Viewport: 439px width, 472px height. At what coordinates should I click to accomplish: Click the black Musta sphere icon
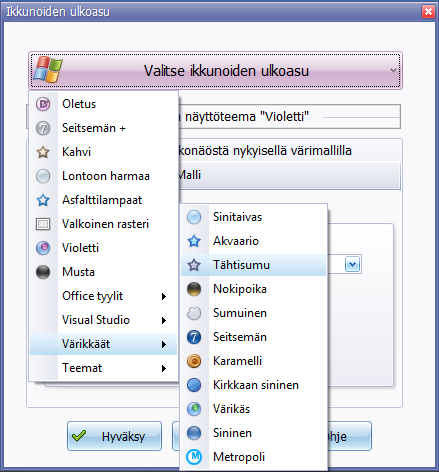[x=43, y=272]
